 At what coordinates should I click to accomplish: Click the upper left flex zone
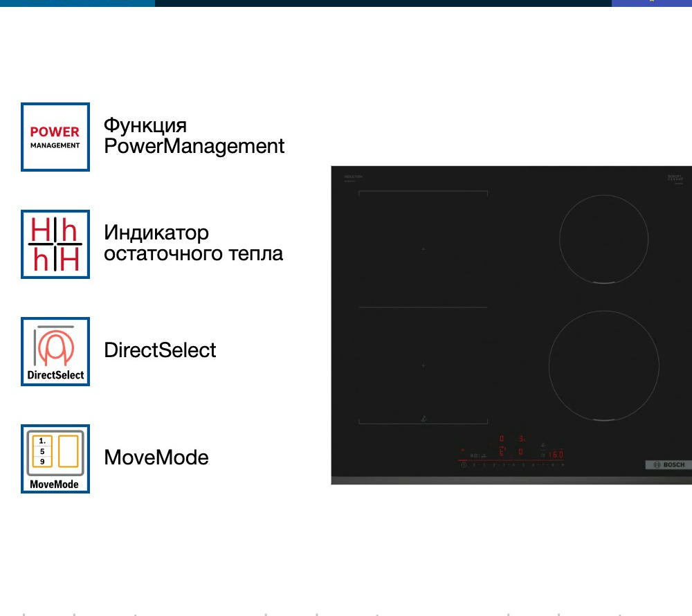click(423, 249)
